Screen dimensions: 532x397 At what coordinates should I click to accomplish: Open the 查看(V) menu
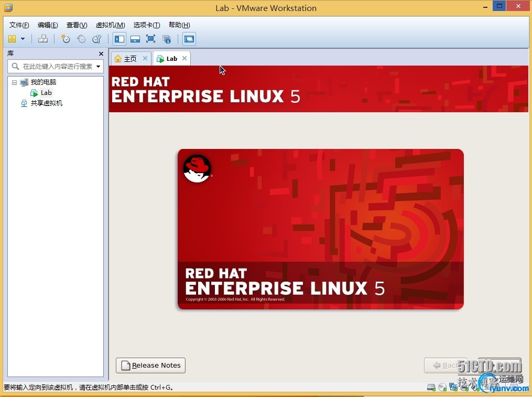(x=77, y=25)
